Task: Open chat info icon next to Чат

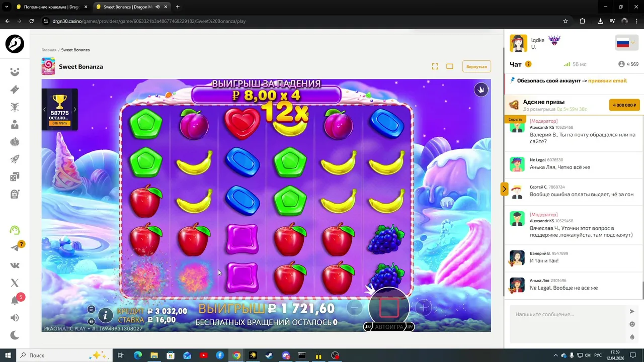Action: (x=528, y=64)
